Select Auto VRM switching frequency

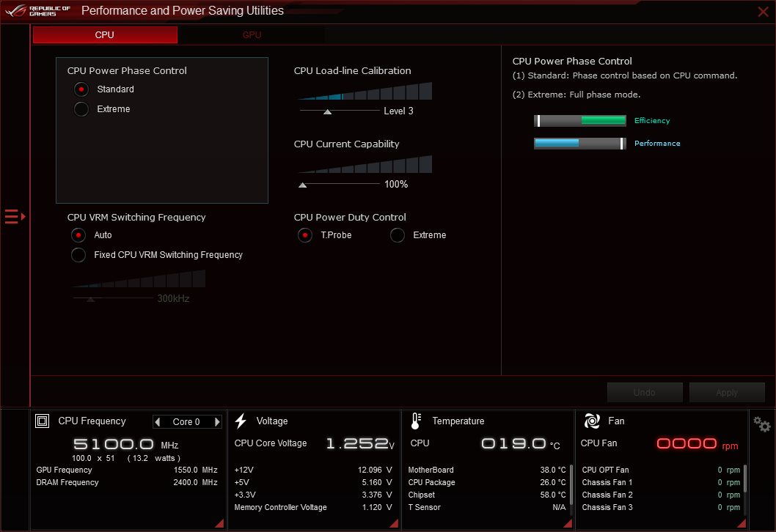click(78, 234)
